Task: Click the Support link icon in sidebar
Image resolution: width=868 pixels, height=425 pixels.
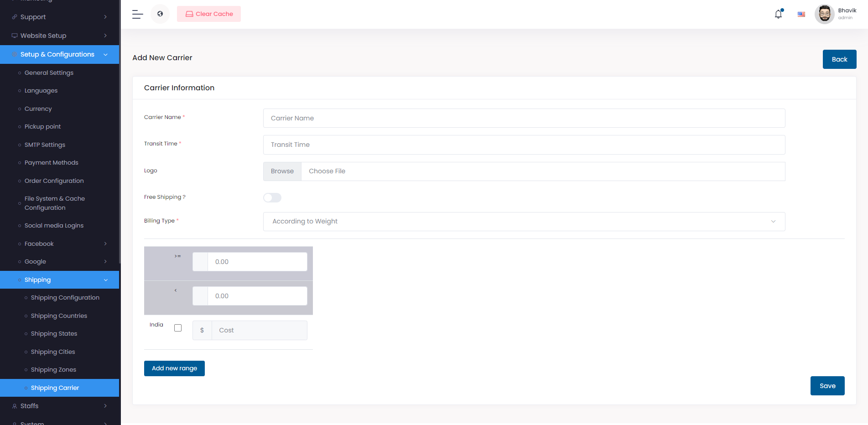Action: [x=15, y=17]
